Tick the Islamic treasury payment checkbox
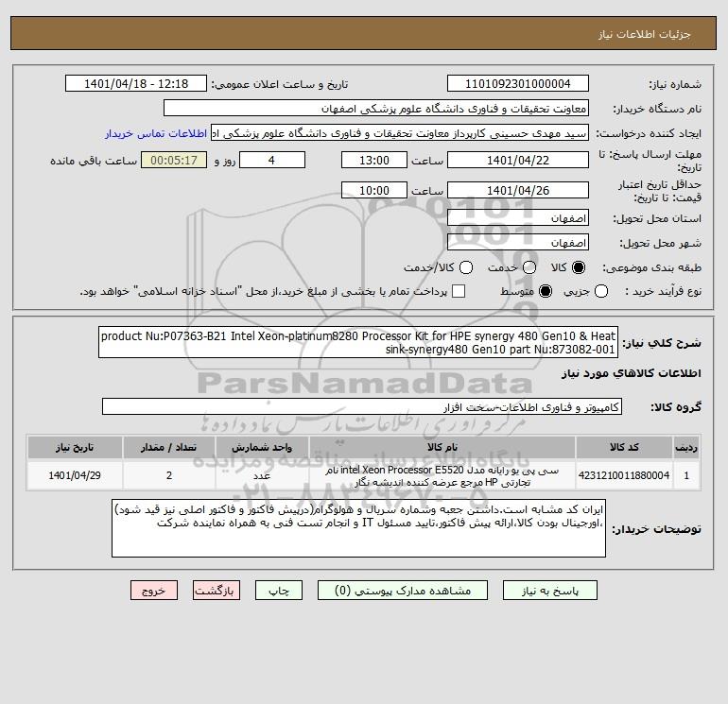 459,291
